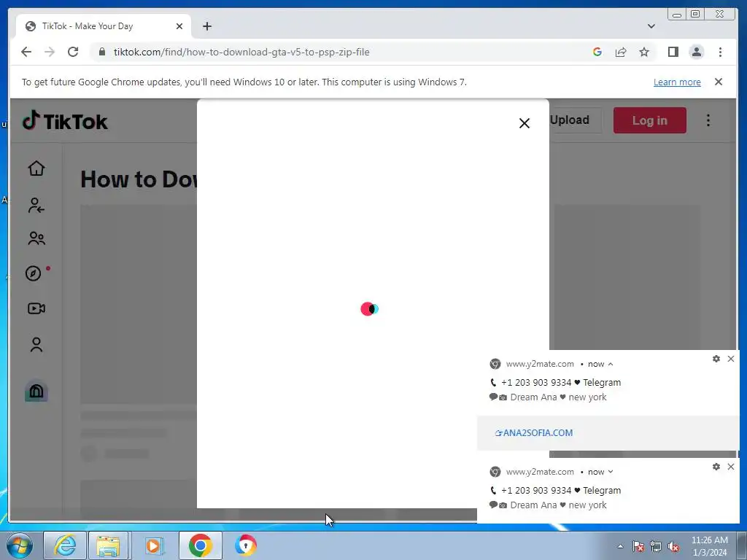Share this page icon in address bar
This screenshot has width=747, height=560.
(620, 52)
